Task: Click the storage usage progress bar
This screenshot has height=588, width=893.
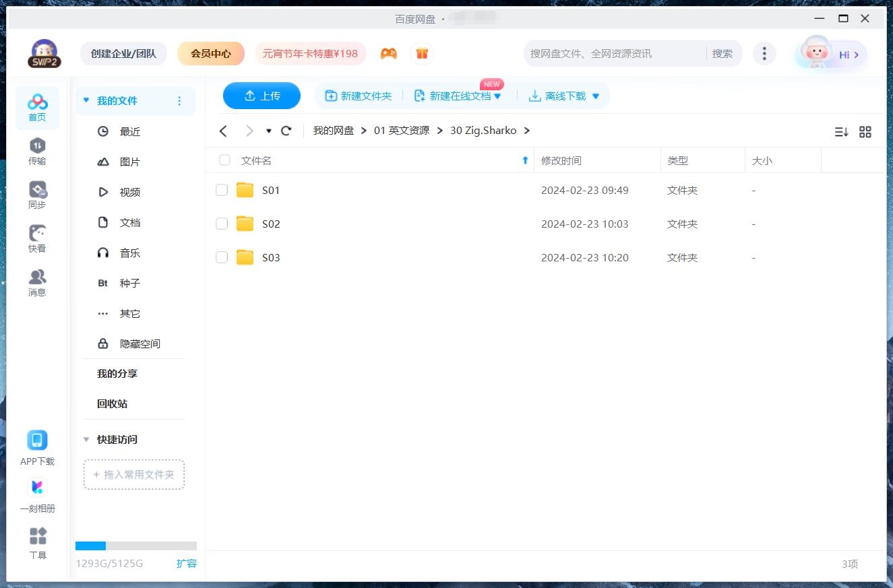Action: (135, 546)
